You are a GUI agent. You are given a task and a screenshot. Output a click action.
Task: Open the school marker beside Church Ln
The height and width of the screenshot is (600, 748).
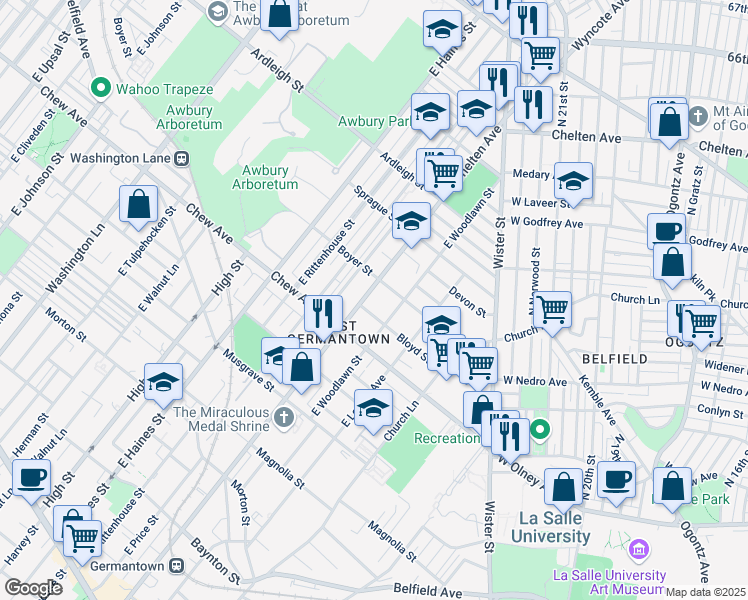coord(374,409)
